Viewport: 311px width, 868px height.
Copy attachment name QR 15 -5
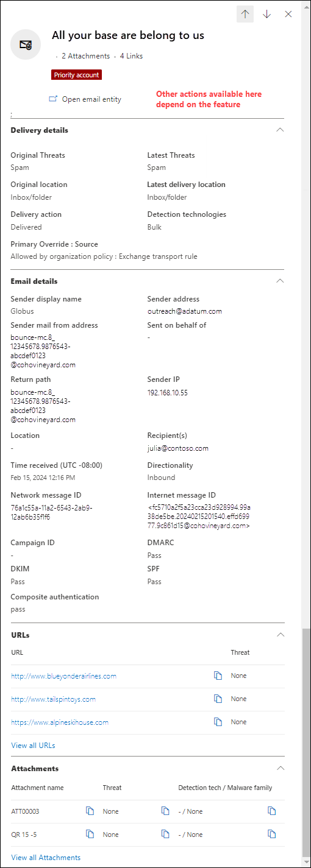(90, 834)
